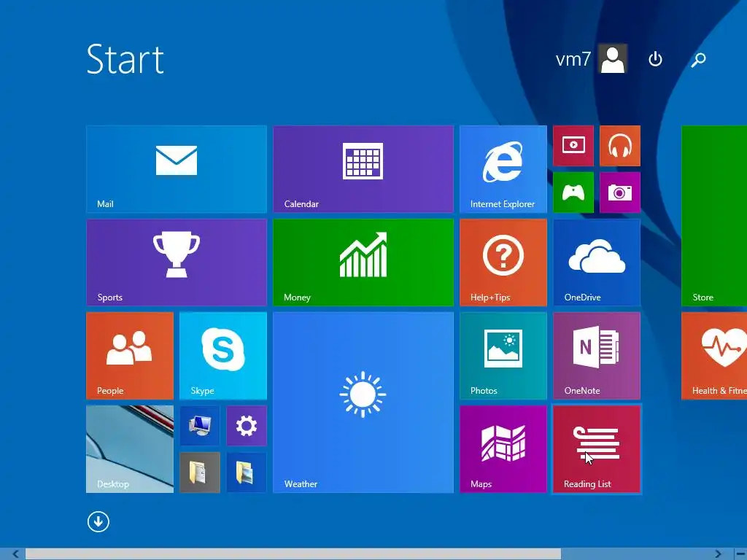Launch the Skype tile

(x=223, y=356)
